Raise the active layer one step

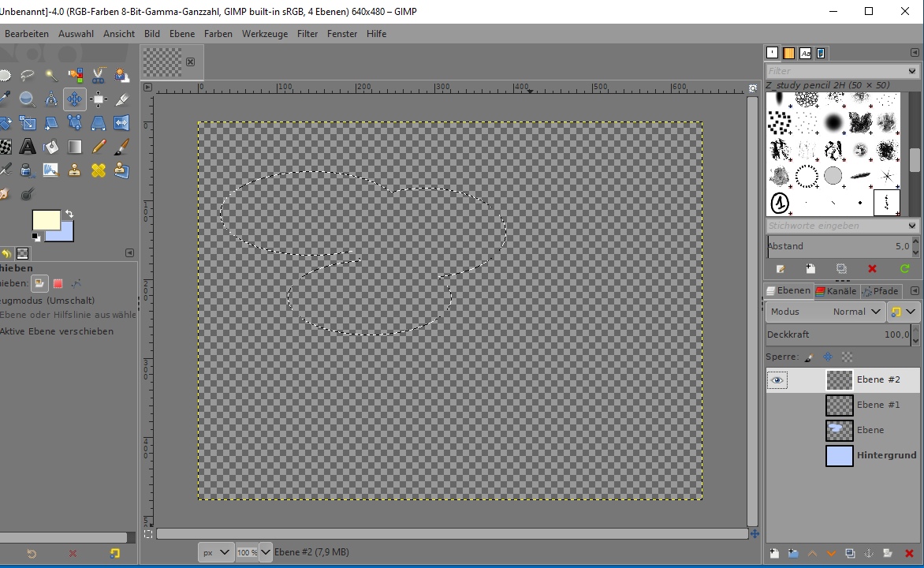(x=812, y=553)
